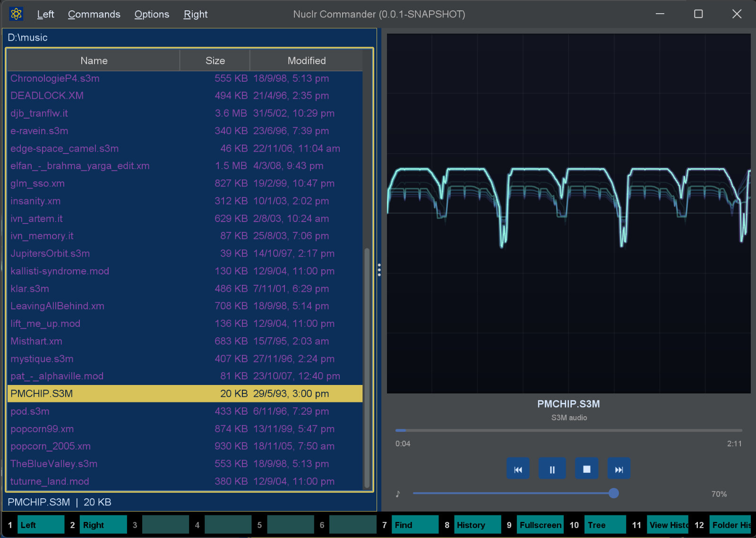Select the file tuturne_land.mod
This screenshot has width=756, height=538.
click(185, 481)
